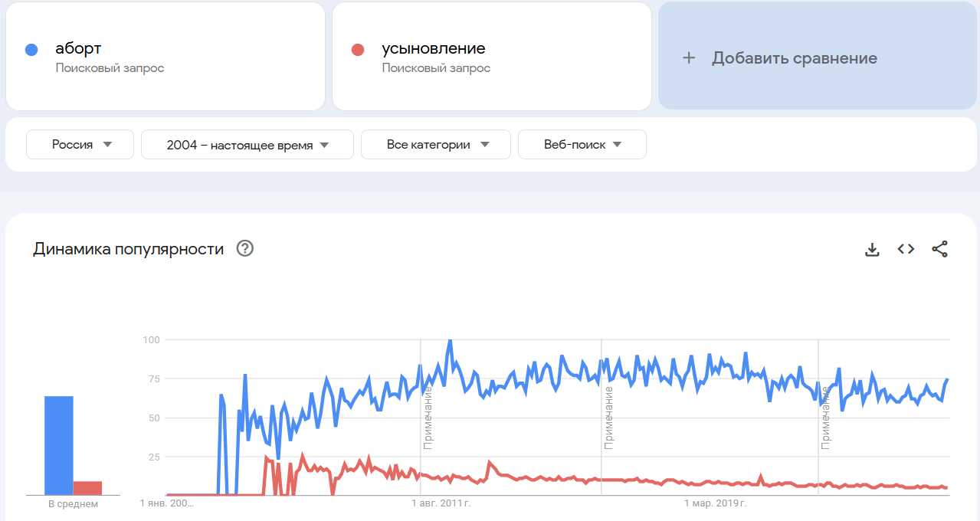
Task: Click the middle «Примечание» chart marker
Action: tap(609, 418)
